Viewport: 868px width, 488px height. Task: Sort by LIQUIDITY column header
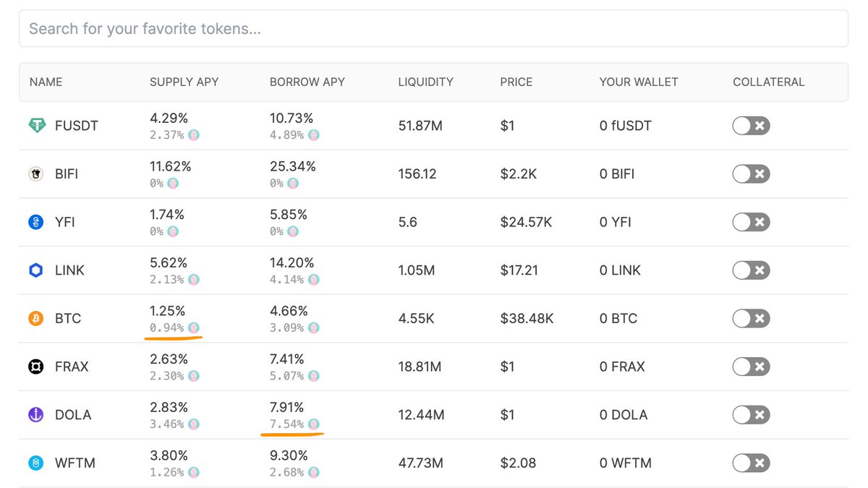click(425, 82)
